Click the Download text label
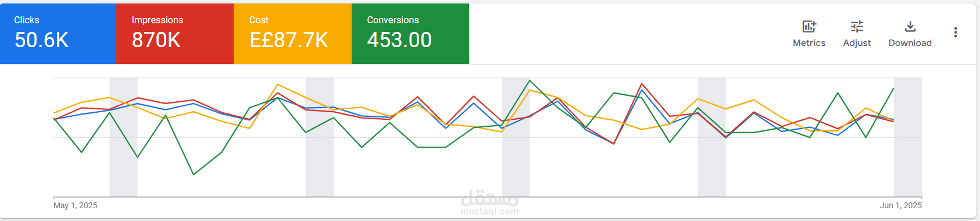980x221 pixels. [910, 43]
